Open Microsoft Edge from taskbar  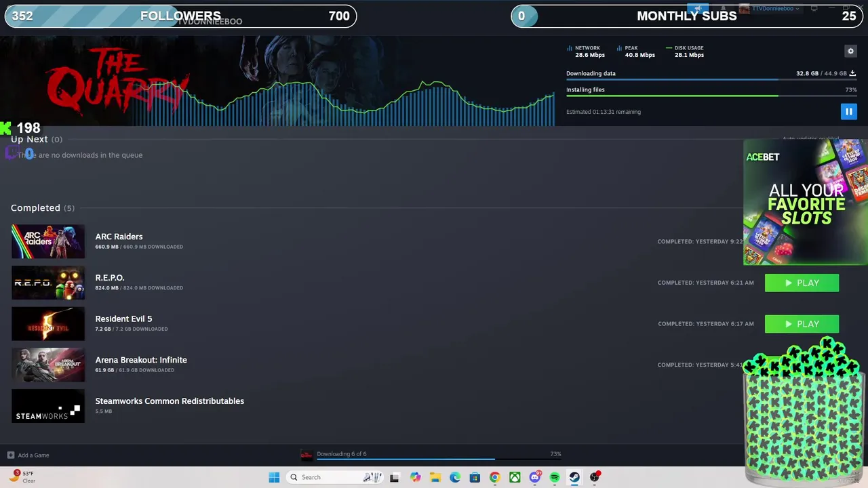455,477
